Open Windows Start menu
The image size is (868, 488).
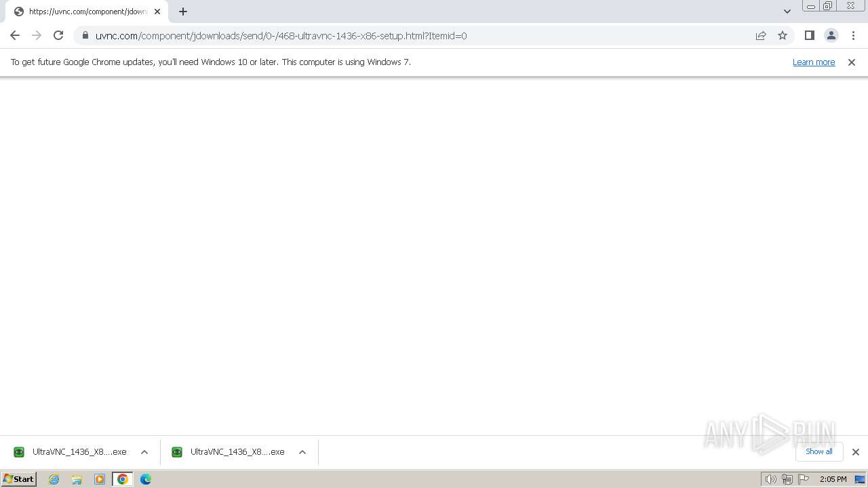[19, 479]
